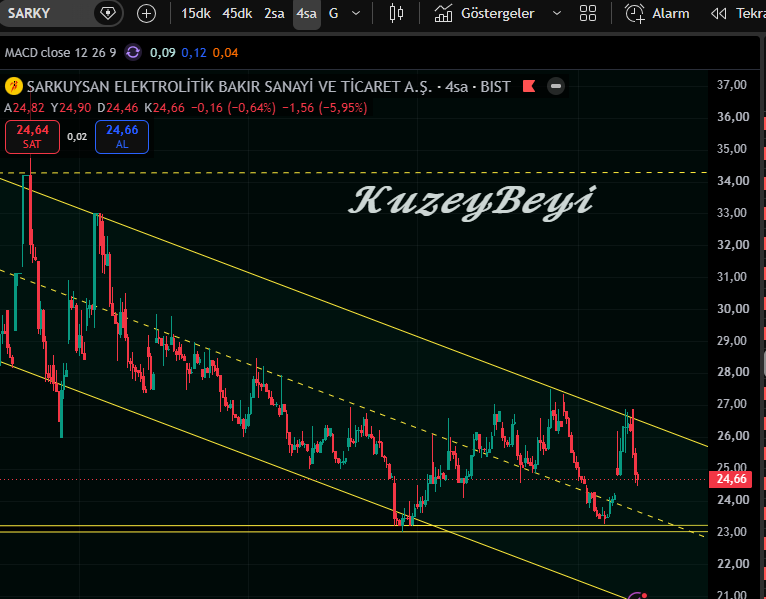
Task: Click the alarm clock icon
Action: [635, 13]
